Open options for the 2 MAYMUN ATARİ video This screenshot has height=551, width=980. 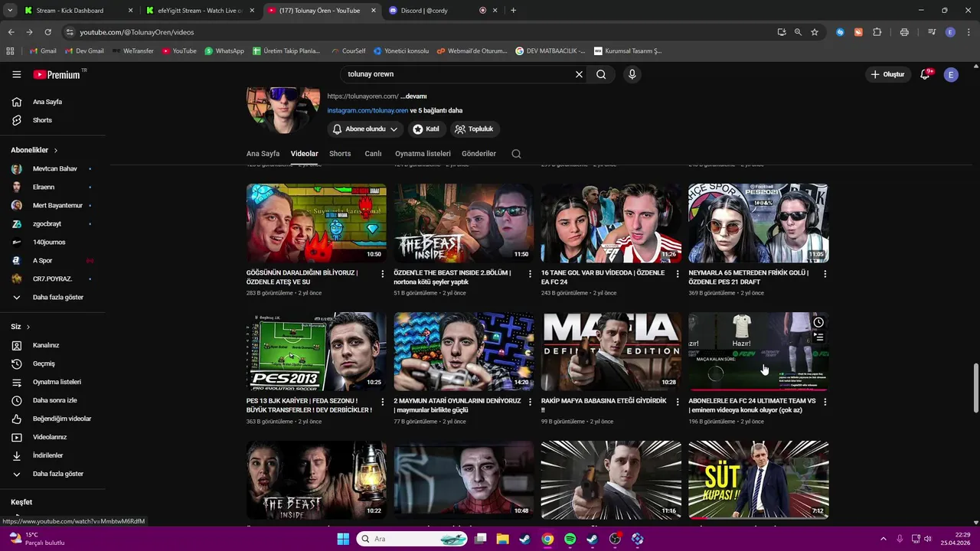[x=530, y=402]
